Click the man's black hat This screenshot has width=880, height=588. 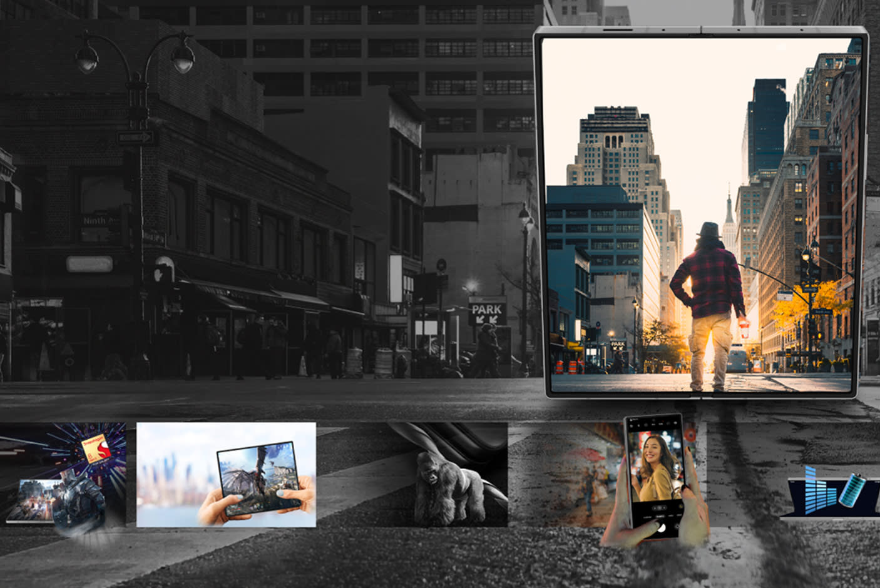[x=709, y=230]
